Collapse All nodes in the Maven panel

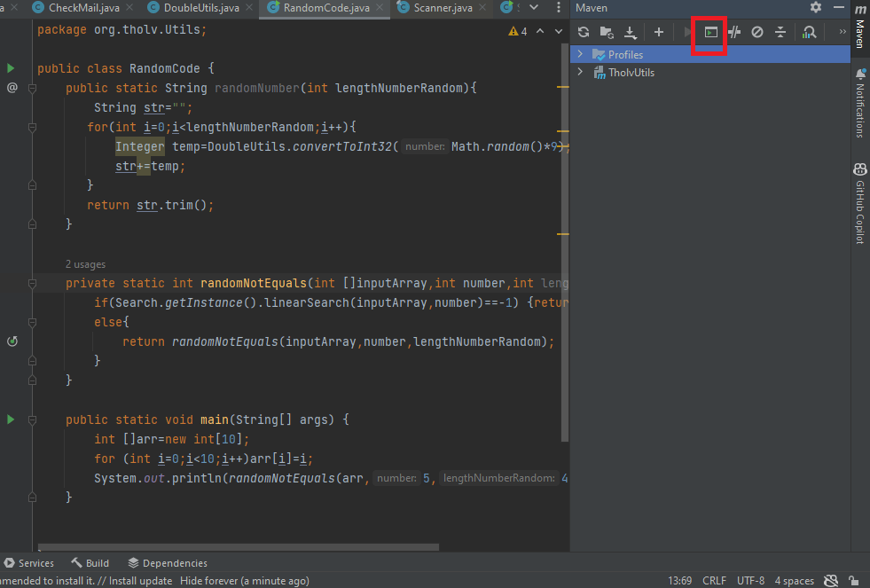[780, 32]
